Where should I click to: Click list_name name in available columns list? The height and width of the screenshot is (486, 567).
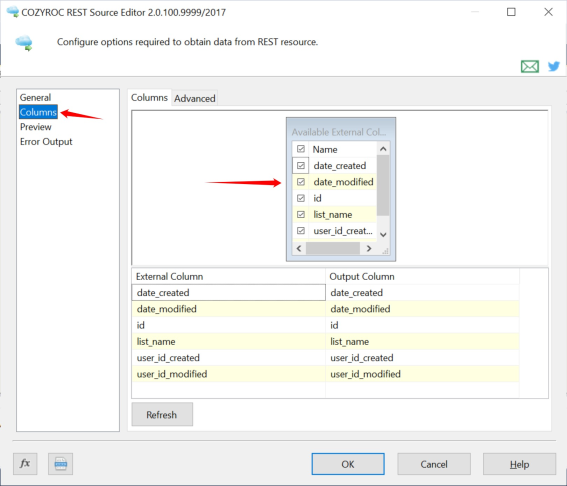click(333, 214)
